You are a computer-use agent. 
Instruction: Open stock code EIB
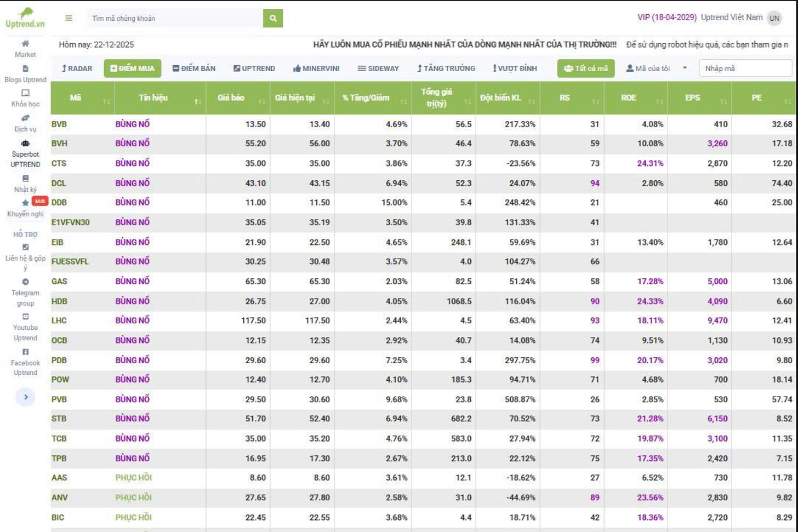[x=58, y=242]
